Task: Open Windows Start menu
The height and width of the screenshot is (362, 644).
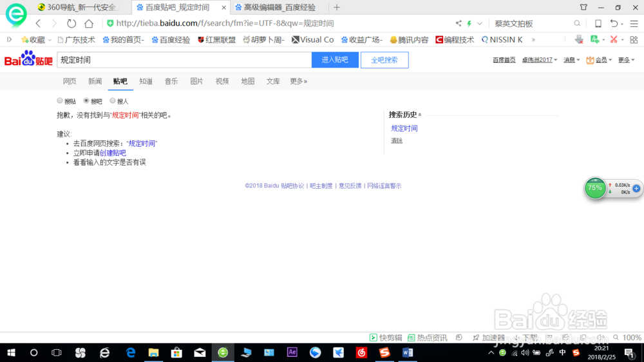Action: pyautogui.click(x=11, y=352)
